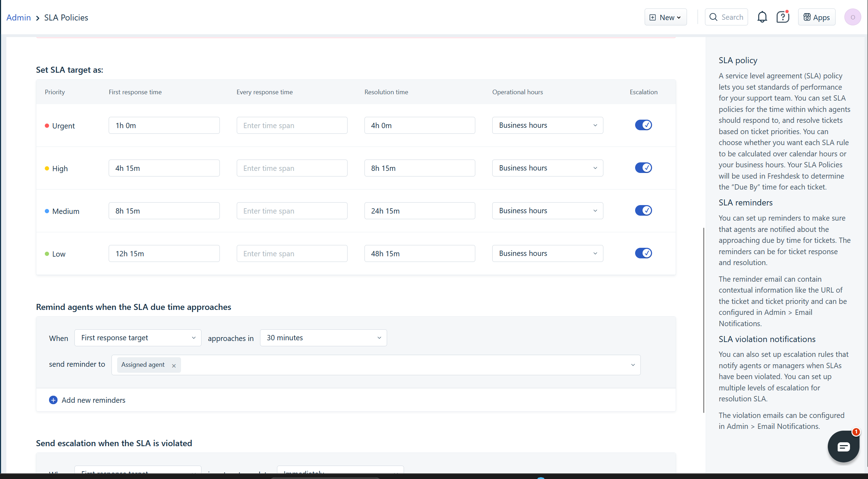868x479 pixels.
Task: Click the SLA violation notifications heading
Action: tap(767, 339)
